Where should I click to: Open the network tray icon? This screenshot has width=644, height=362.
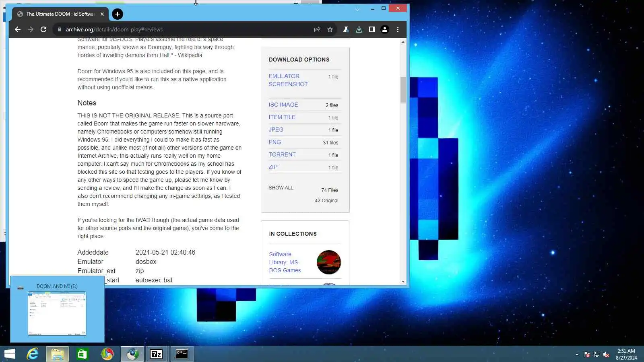[597, 354]
